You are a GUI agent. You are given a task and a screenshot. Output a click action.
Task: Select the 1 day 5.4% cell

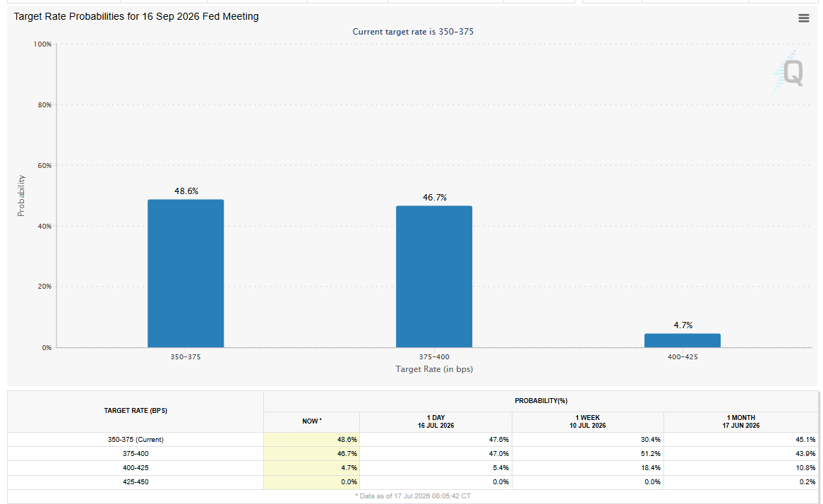coord(435,468)
